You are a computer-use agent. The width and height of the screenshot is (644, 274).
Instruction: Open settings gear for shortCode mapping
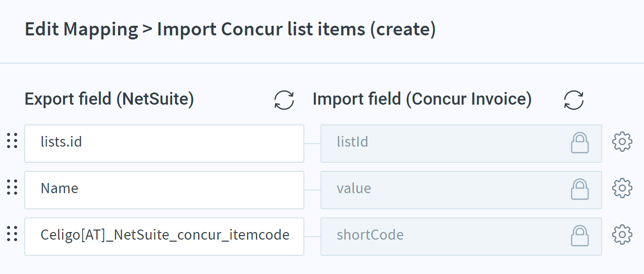[622, 235]
